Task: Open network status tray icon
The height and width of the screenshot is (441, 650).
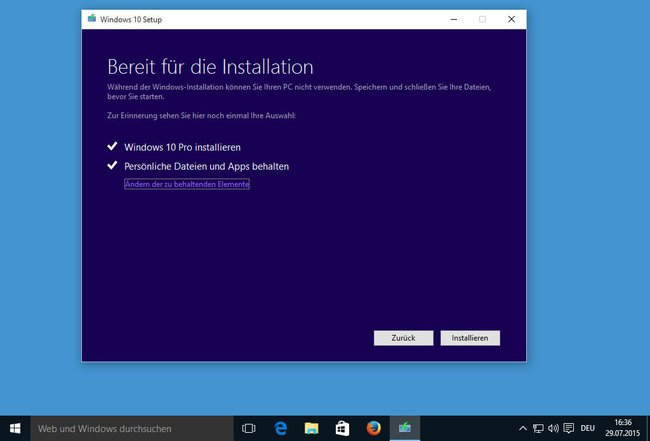Action: (538, 429)
